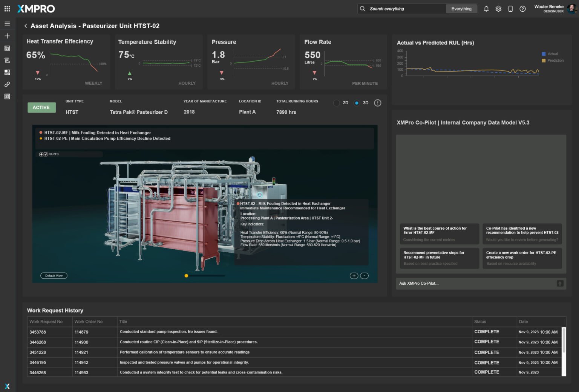Expand the PARTS tree with plus box
Screen dimensions: 579x392
point(41,154)
